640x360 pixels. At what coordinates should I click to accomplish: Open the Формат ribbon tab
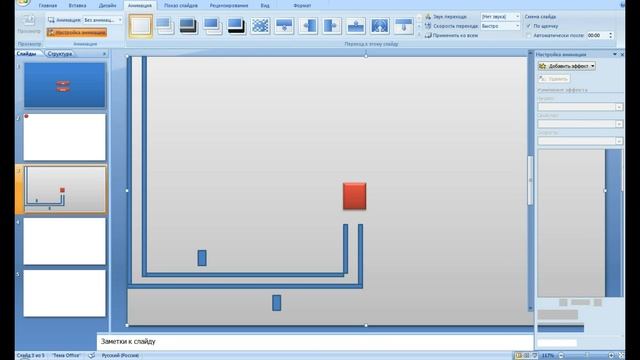(302, 6)
